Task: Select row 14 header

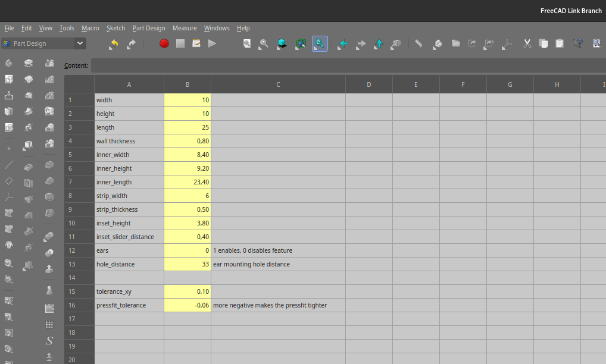Action: (x=79, y=278)
